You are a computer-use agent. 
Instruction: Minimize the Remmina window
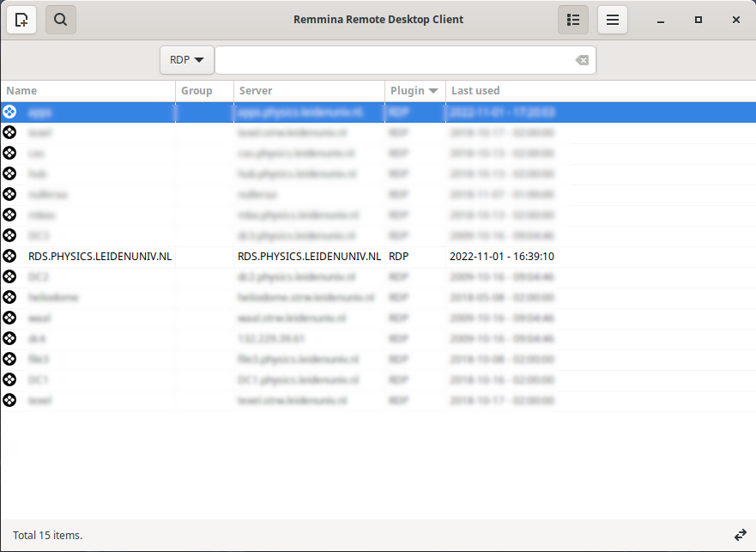661,20
